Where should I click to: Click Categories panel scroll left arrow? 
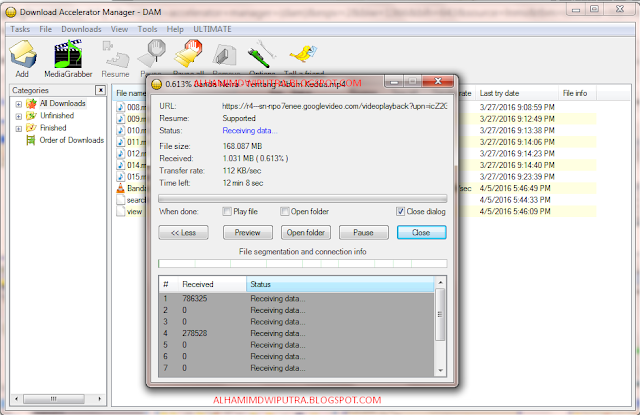(x=16, y=399)
